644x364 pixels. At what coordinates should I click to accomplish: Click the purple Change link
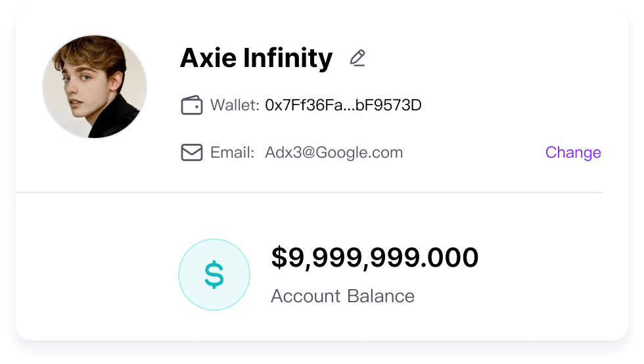[573, 152]
